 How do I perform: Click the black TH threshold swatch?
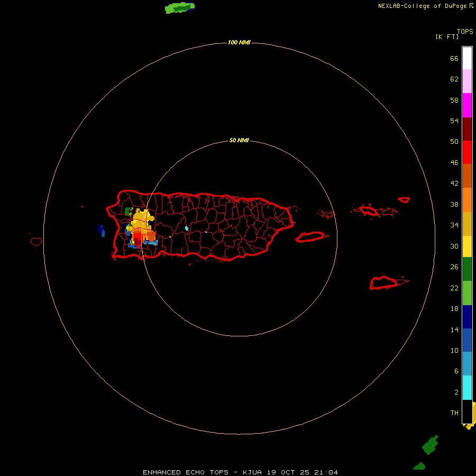click(467, 411)
